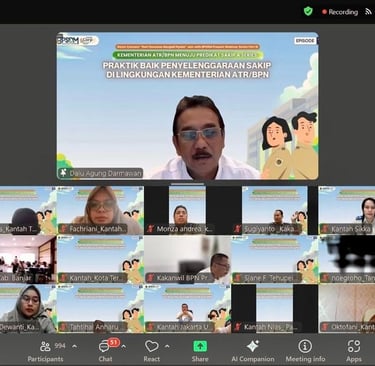The height and width of the screenshot is (366, 375).
Task: Select Kantah_Kota Ter participant tile
Action: [x=100, y=259]
